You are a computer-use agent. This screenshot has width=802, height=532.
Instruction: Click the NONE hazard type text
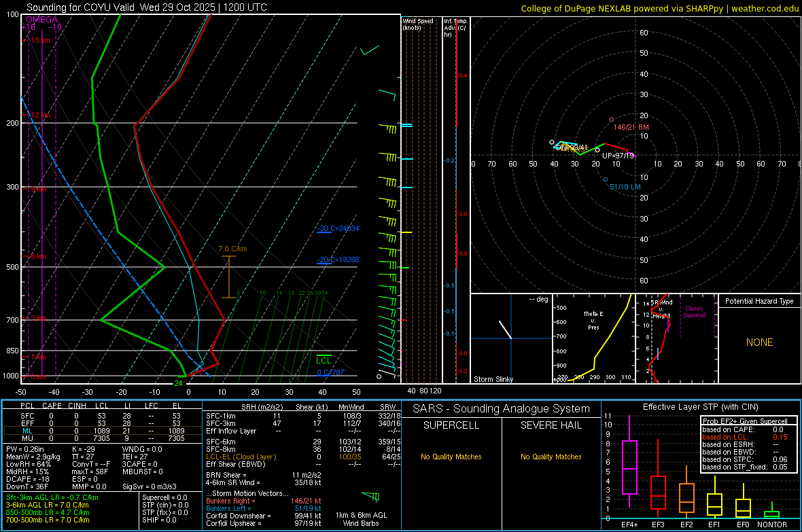[x=760, y=342]
